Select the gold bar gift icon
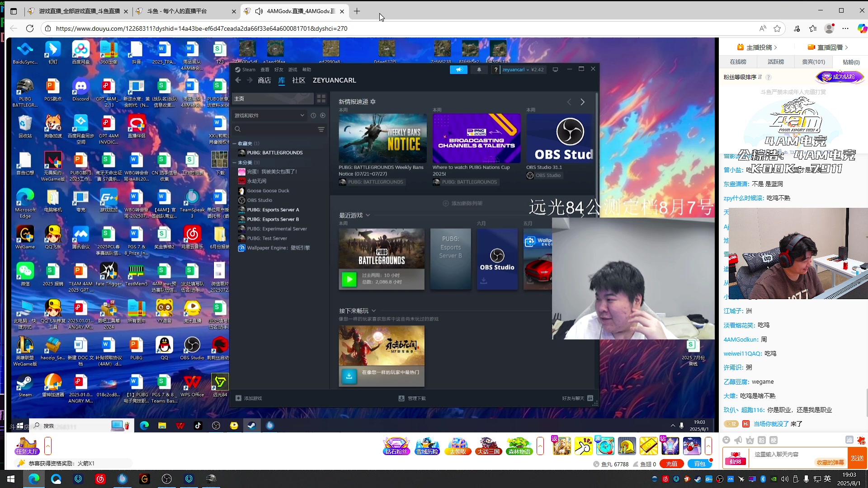Image resolution: width=868 pixels, height=488 pixels. click(648, 446)
